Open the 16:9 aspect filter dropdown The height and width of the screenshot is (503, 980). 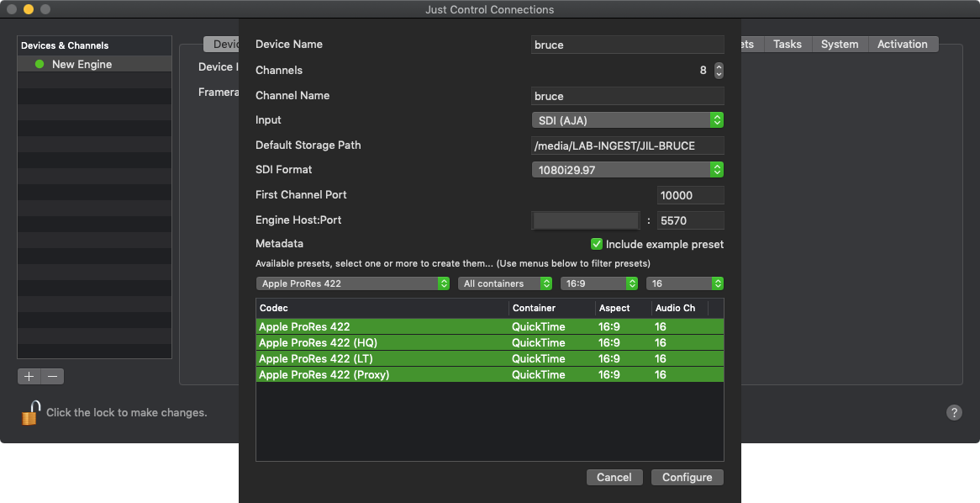pos(598,283)
